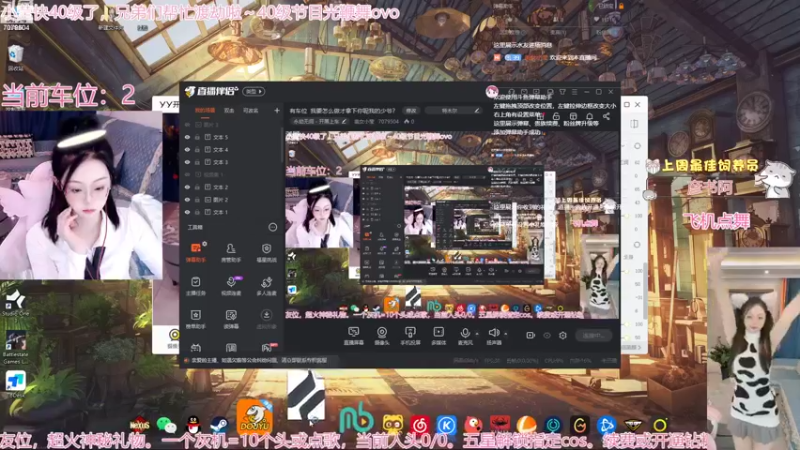Viewport: 800px width, 450px height.
Task: Open the 房管助手 room manager tool
Action: pyautogui.click(x=231, y=252)
